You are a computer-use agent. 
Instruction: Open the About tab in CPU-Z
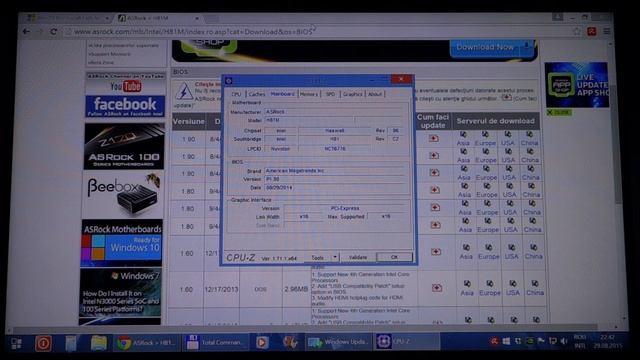click(375, 94)
